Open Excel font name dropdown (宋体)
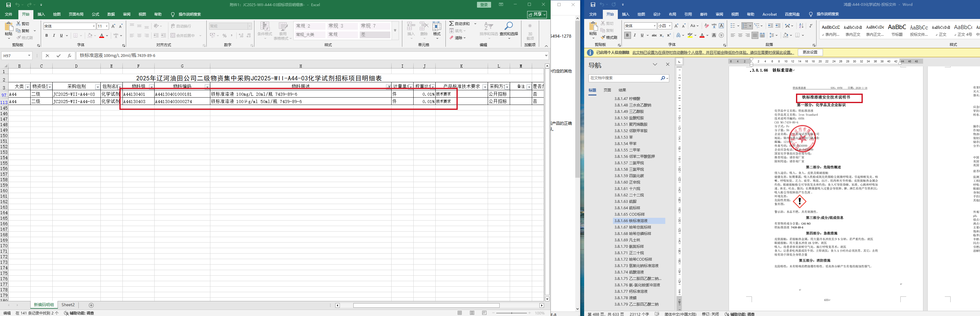The image size is (980, 316). [x=94, y=26]
